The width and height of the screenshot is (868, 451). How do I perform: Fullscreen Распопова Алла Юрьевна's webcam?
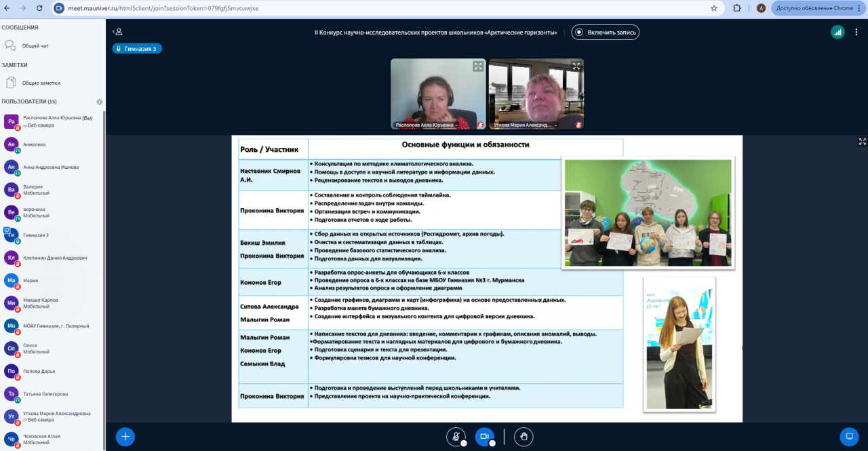(x=478, y=66)
